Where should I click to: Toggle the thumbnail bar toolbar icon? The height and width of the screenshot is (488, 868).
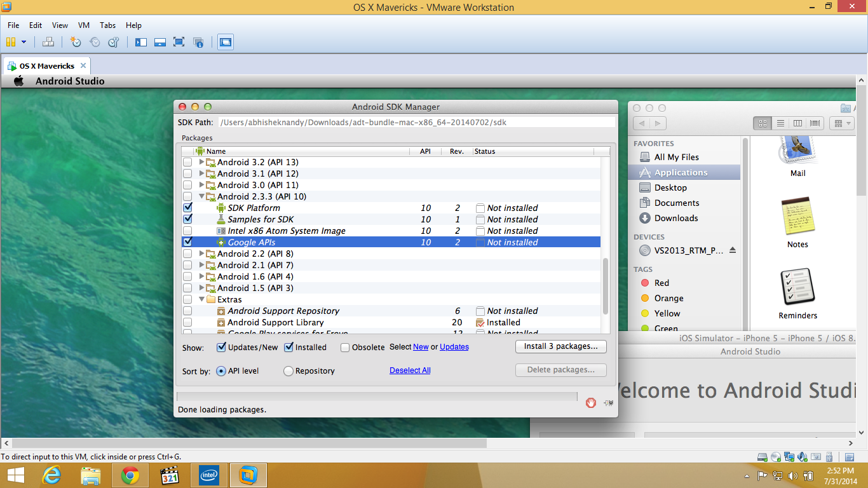[x=160, y=42]
